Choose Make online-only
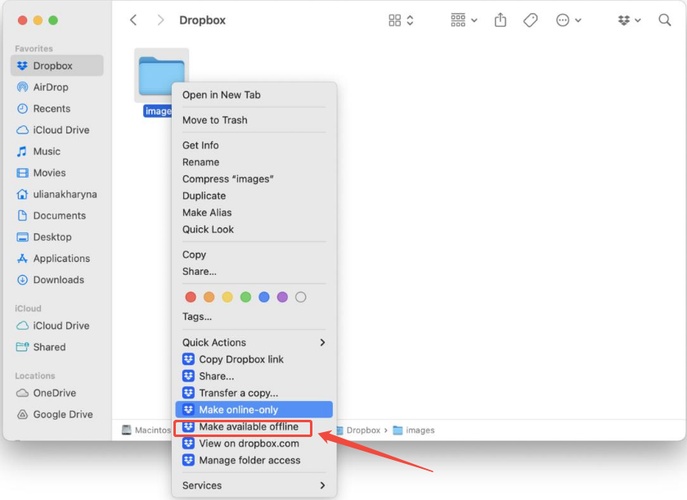Screen dimensions: 687x500 tap(254, 410)
